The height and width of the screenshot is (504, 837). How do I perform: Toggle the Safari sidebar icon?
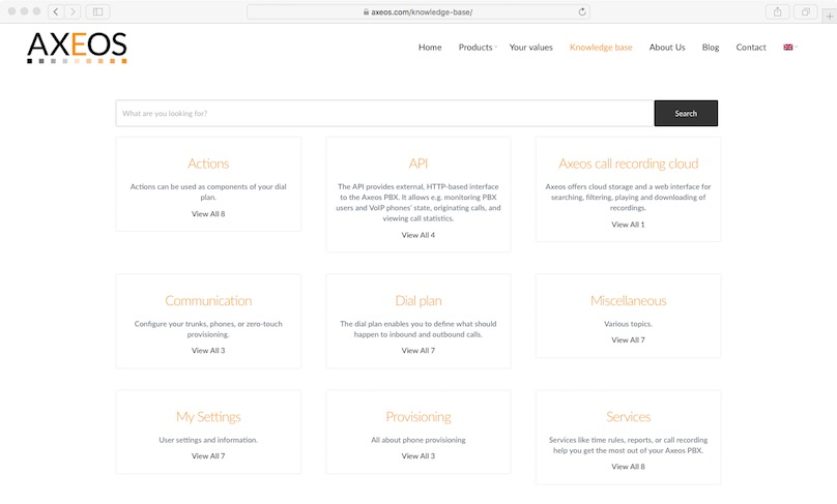click(98, 12)
